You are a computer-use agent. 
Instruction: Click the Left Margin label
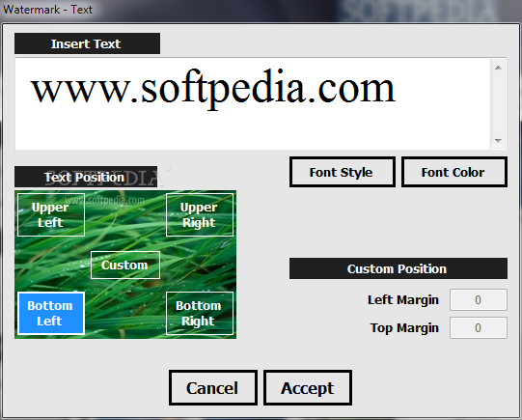[x=402, y=299]
